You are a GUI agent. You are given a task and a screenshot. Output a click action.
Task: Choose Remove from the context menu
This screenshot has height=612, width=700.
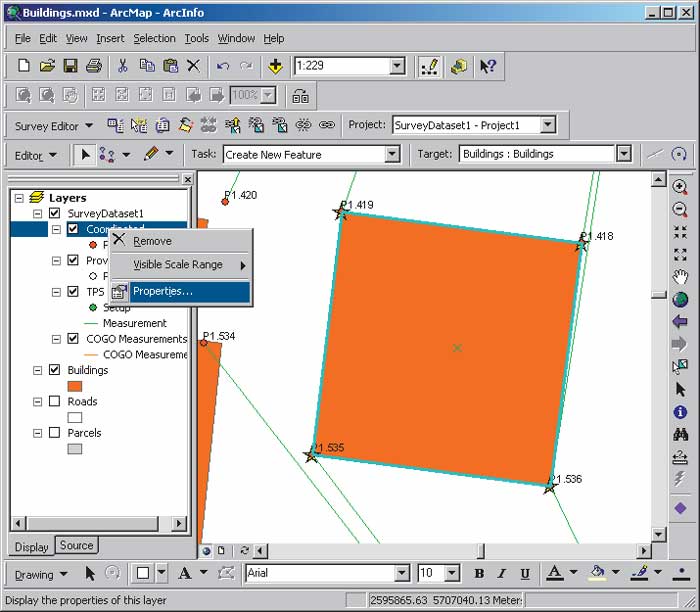[180, 241]
